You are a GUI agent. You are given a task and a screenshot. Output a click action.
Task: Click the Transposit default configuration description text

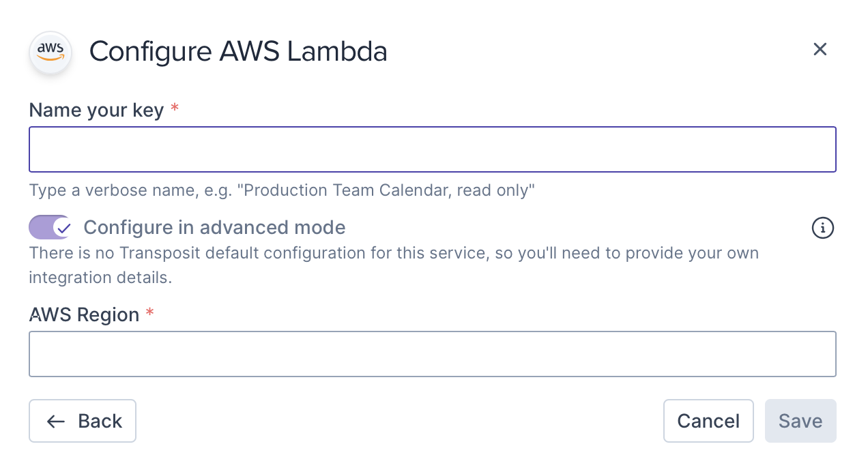(x=394, y=253)
